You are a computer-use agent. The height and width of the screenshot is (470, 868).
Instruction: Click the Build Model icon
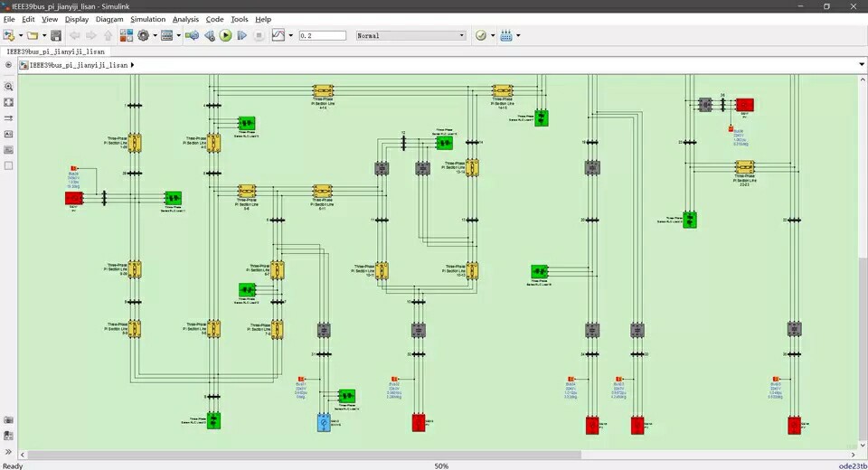pyautogui.click(x=506, y=35)
